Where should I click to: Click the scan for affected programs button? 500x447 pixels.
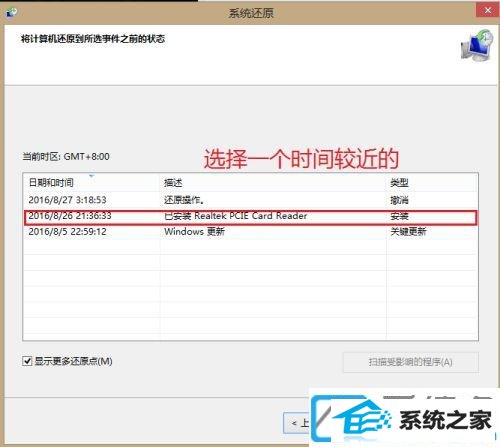pyautogui.click(x=410, y=362)
